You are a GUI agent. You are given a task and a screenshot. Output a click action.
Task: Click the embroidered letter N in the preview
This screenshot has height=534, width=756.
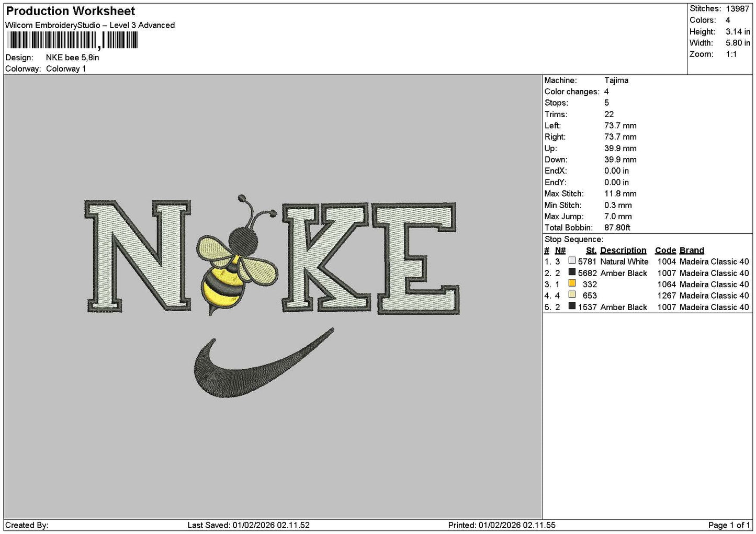point(138,256)
